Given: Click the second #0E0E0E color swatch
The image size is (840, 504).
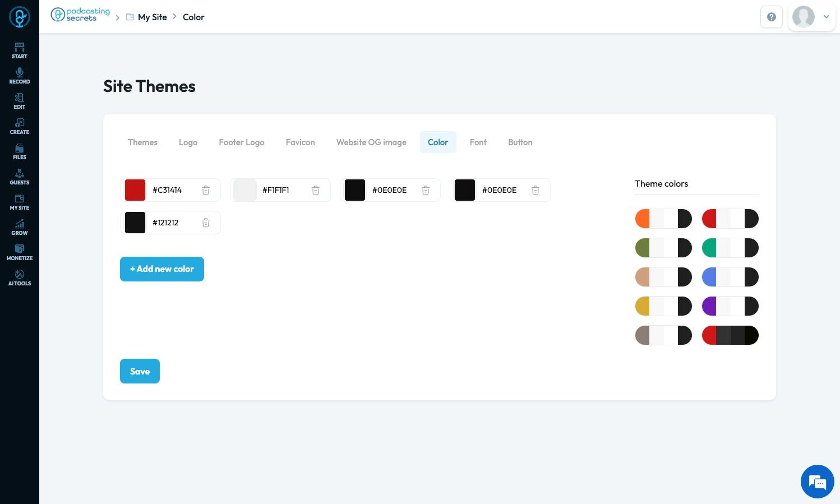Looking at the screenshot, I should (x=465, y=190).
